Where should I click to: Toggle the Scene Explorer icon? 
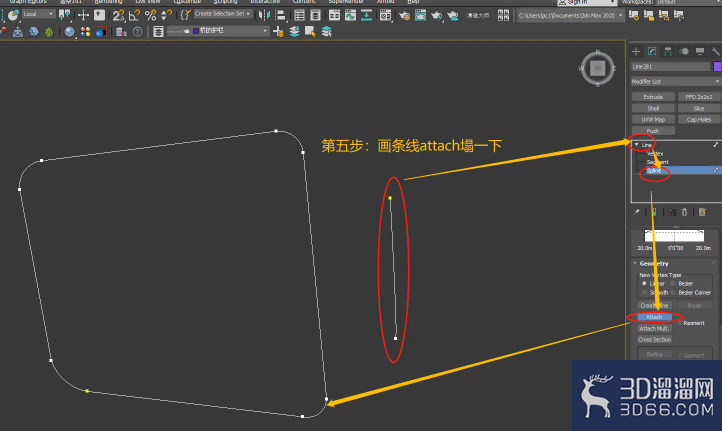point(299,16)
